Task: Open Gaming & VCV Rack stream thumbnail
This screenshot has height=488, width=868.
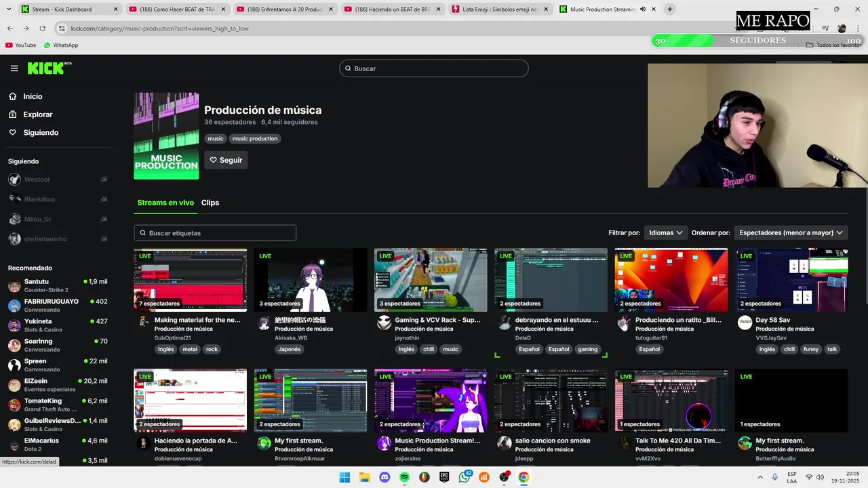Action: [x=431, y=280]
